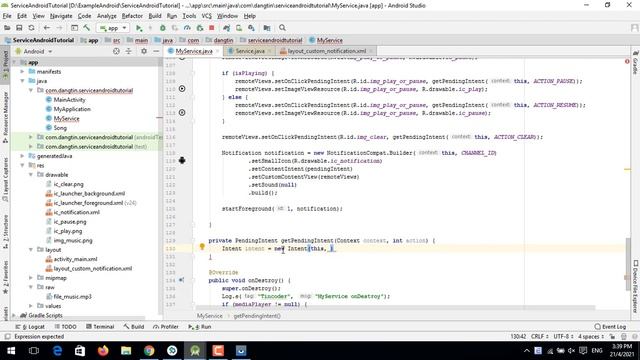Hide the Project panel minus icon

pyautogui.click(x=156, y=51)
